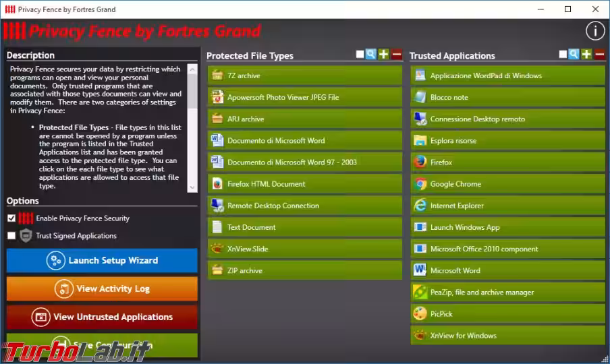Screen dimensions: 610x364
Task: Remove a Trusted Application with the minus icon
Action: (x=599, y=55)
